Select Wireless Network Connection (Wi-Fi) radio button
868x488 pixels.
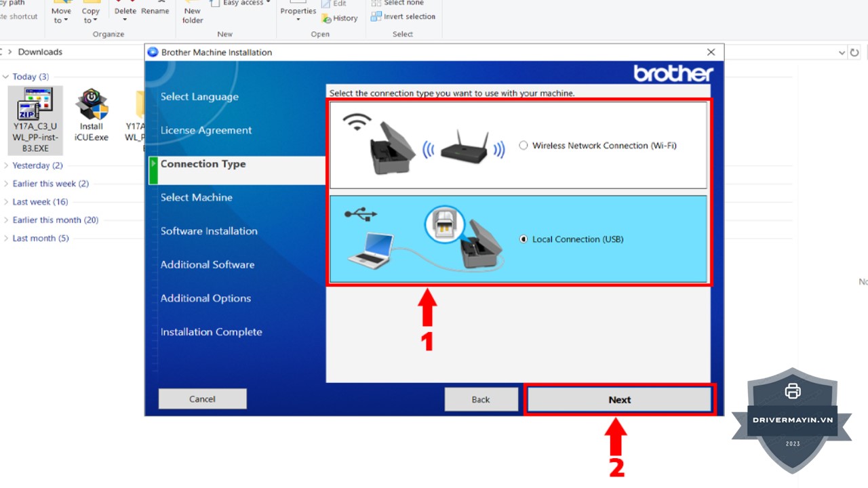point(523,145)
